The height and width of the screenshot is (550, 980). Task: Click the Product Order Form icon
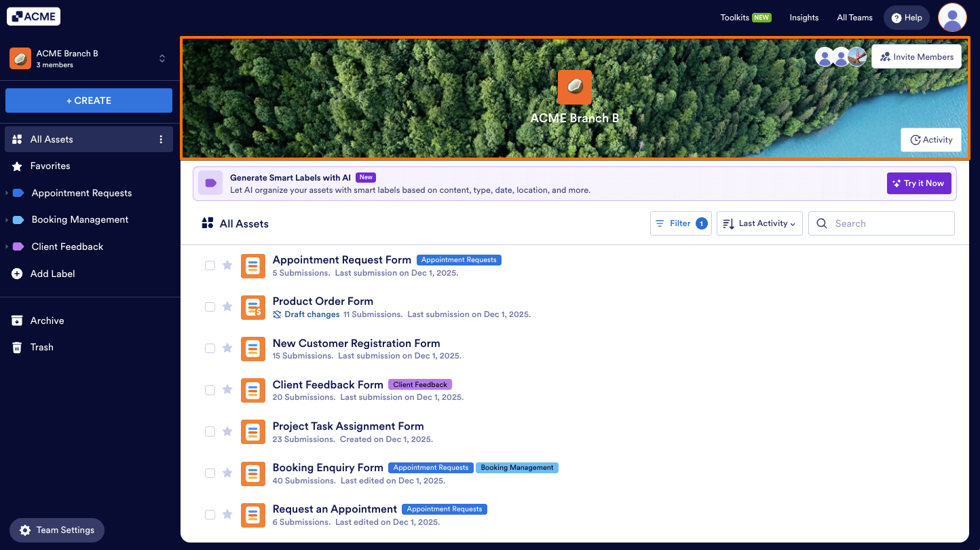tap(253, 307)
